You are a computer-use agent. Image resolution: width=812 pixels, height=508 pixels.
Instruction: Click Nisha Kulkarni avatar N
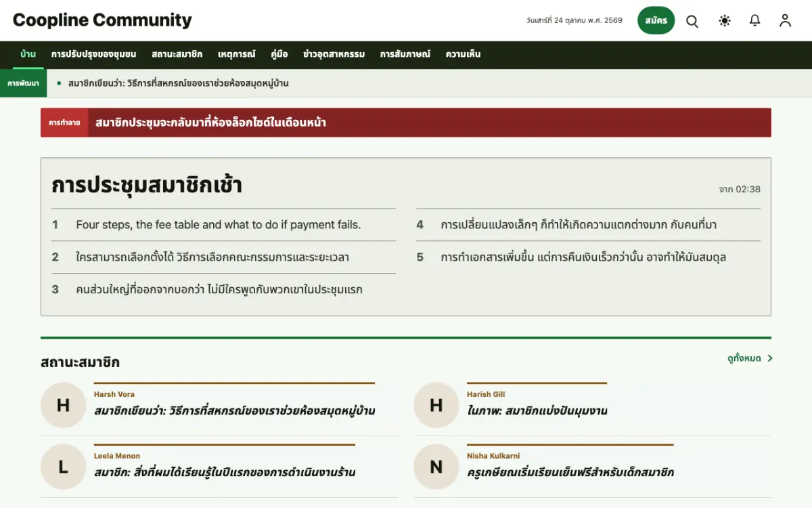tap(436, 467)
